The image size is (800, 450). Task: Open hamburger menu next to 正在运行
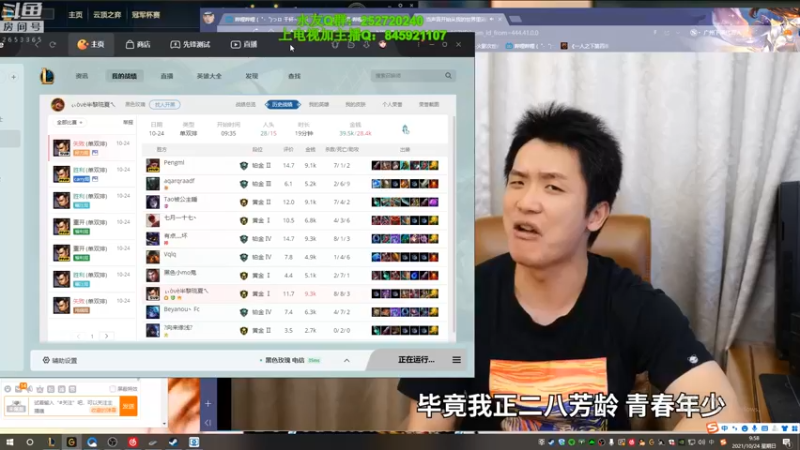pos(457,360)
